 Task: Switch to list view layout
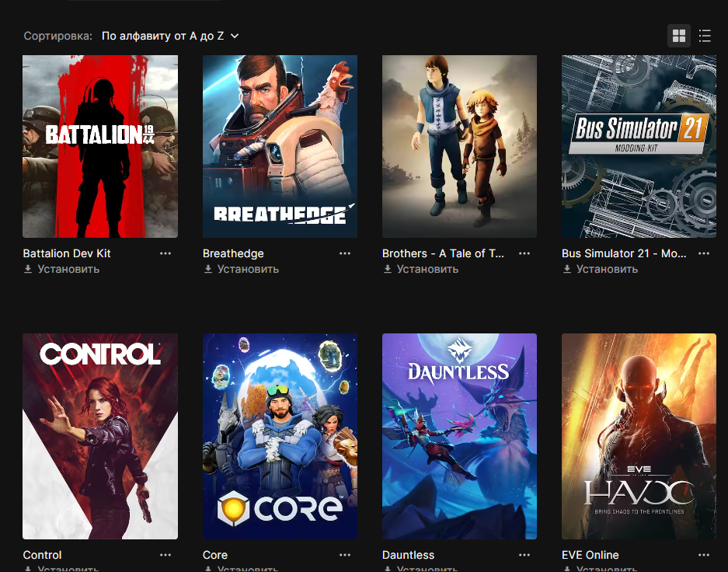pyautogui.click(x=705, y=36)
